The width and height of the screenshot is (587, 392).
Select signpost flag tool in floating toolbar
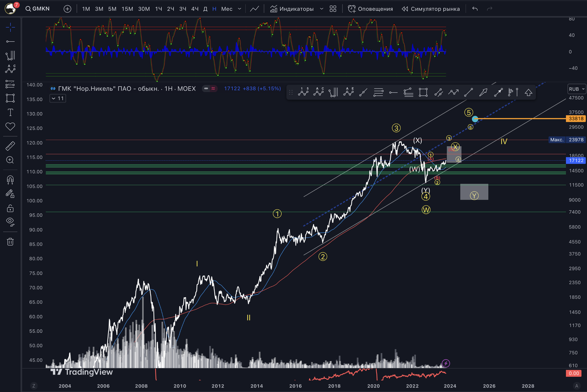513,91
